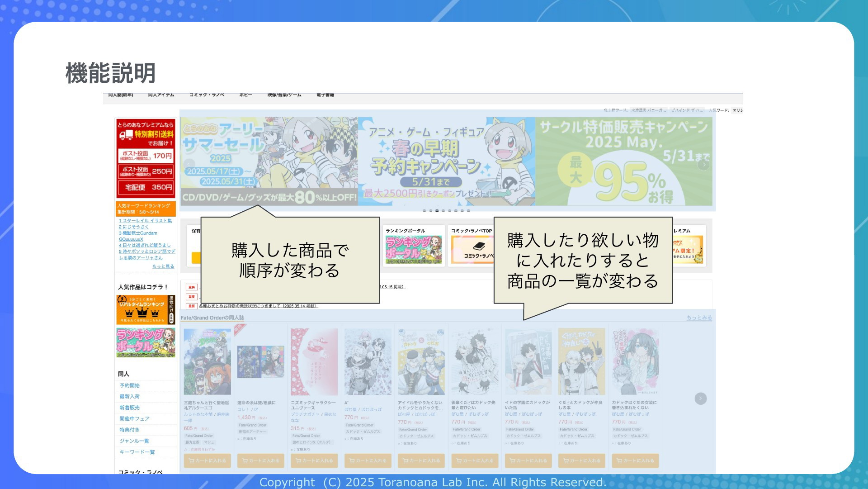Open cover of 運命の糸は徒/悪戯に
The height and width of the screenshot is (489, 868).
pos(261,362)
